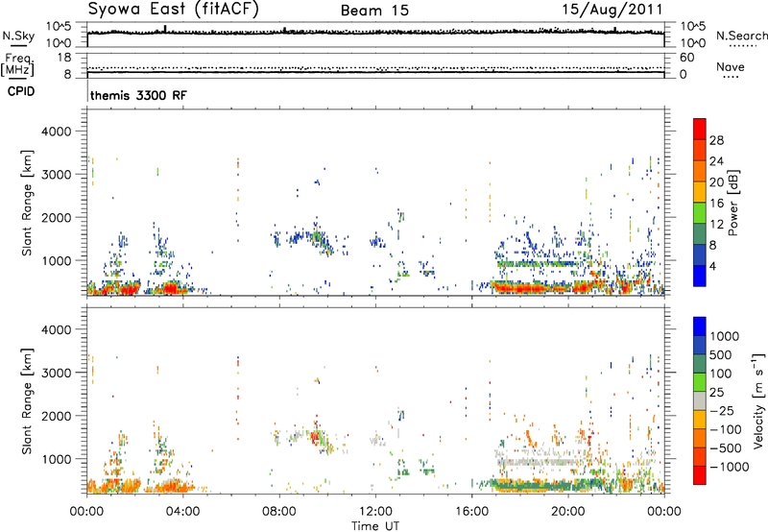Click the "10^0" tick beside N.Search

point(692,43)
